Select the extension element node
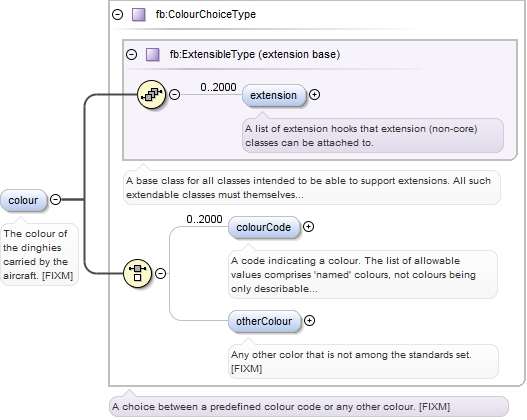This screenshot has width=527, height=420. (274, 95)
